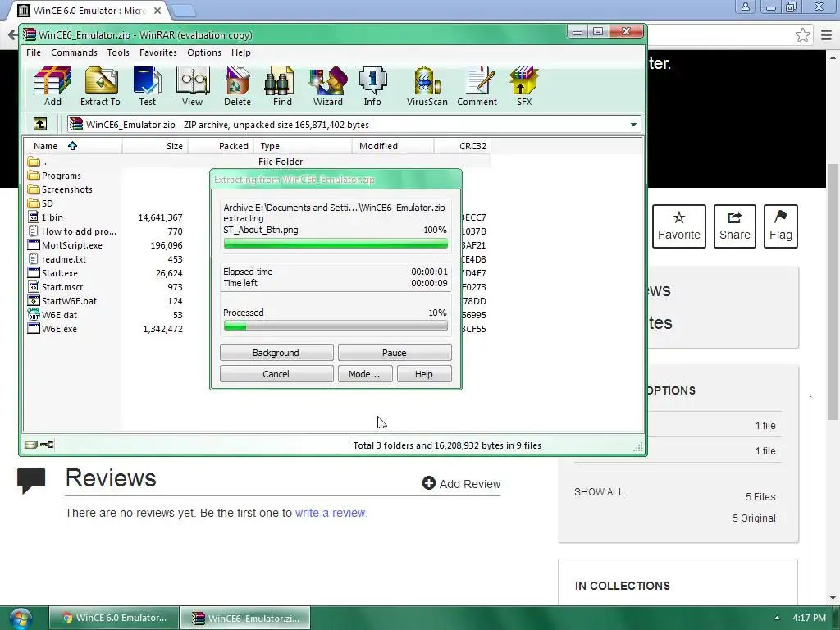Open the Commands menu
The width and height of the screenshot is (840, 630).
tap(74, 52)
